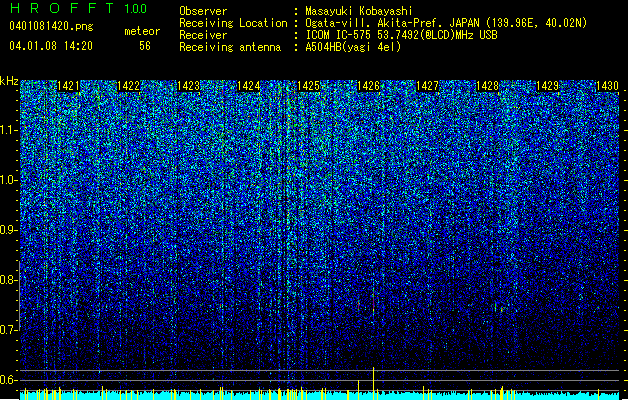This screenshot has height=400, width=629.
Task: Click the 1421 time marker
Action: (x=69, y=86)
